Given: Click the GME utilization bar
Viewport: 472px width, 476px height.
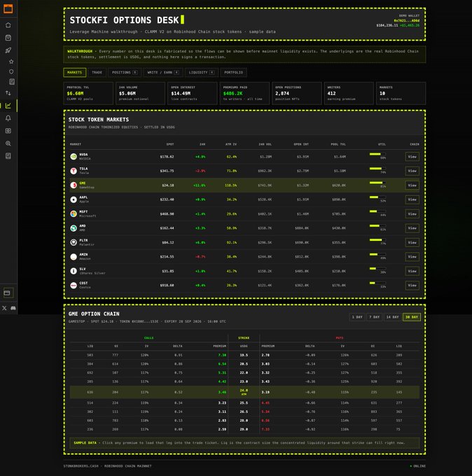Looking at the screenshot, I should pyautogui.click(x=377, y=183).
